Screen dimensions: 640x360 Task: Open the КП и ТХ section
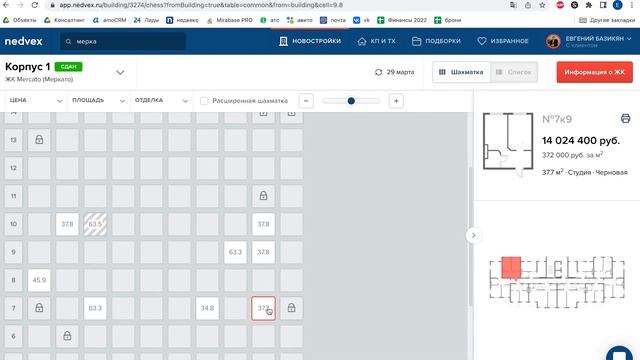point(376,41)
